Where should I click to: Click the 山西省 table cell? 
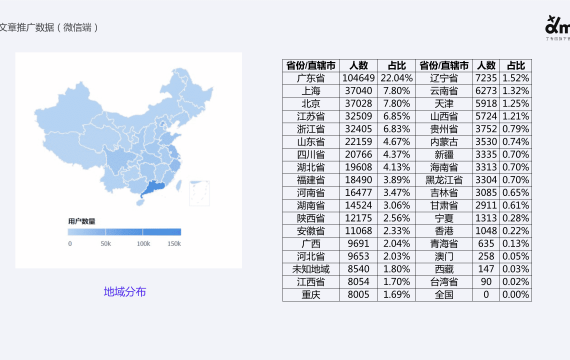click(444, 116)
